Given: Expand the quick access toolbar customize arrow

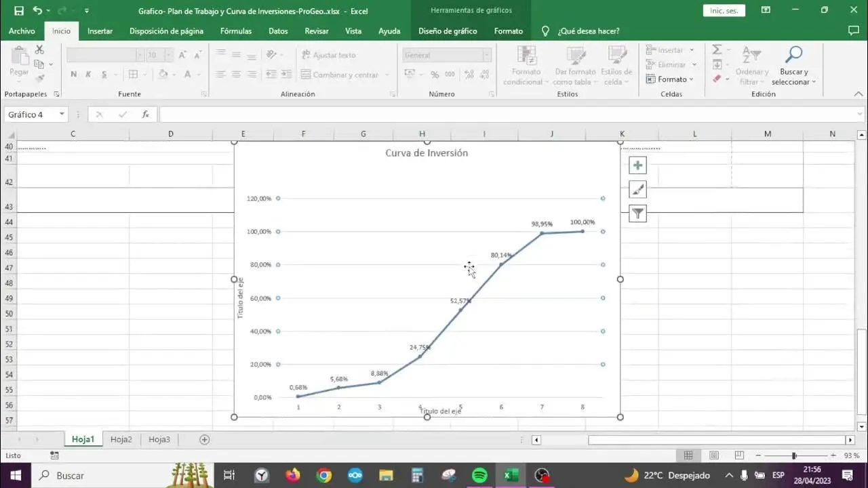Looking at the screenshot, I should point(87,11).
